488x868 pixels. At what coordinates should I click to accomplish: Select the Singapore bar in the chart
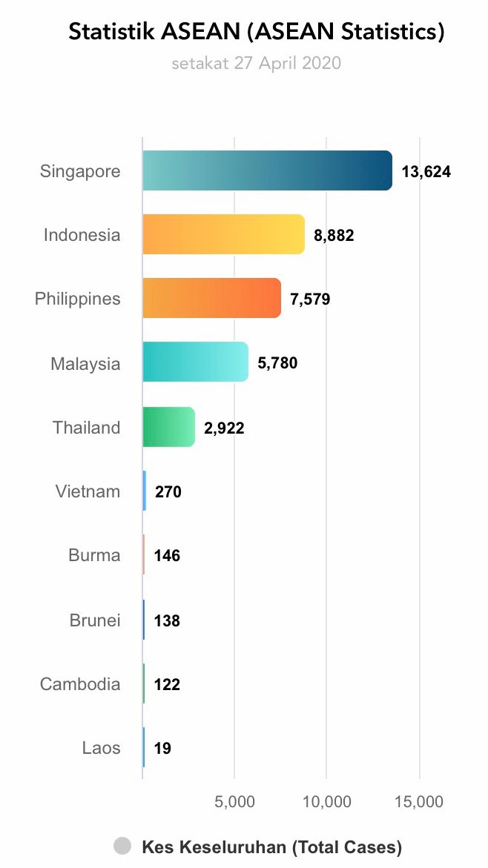(268, 170)
